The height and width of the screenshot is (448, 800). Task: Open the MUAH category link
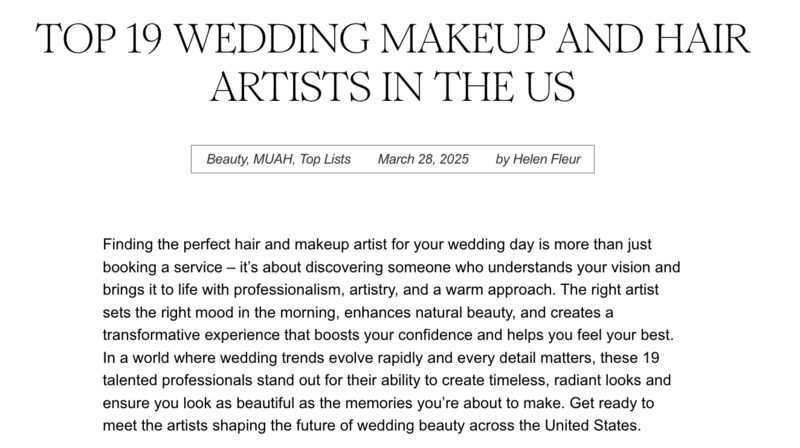(273, 159)
